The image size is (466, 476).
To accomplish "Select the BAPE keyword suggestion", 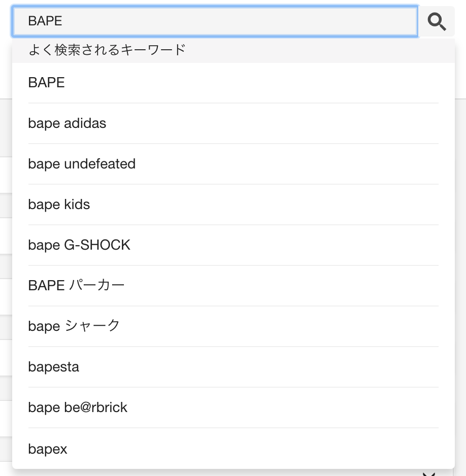I will (x=233, y=83).
